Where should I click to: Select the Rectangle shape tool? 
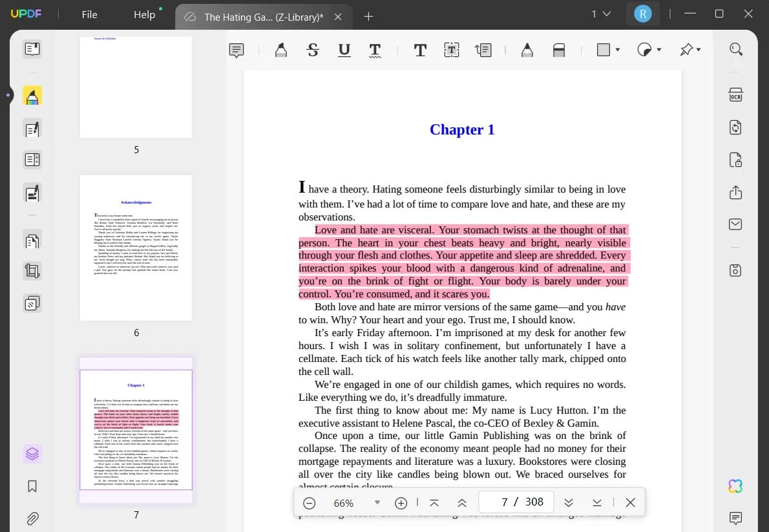pyautogui.click(x=603, y=50)
